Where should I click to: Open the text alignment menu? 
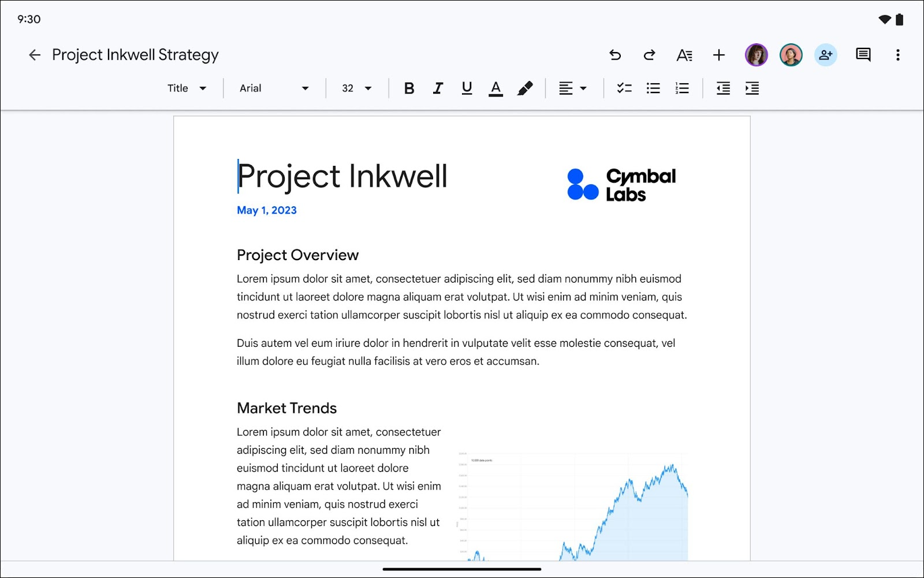pos(572,88)
